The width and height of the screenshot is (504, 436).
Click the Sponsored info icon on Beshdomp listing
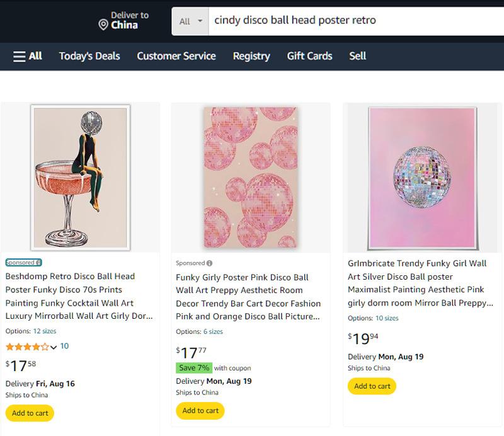(38, 263)
